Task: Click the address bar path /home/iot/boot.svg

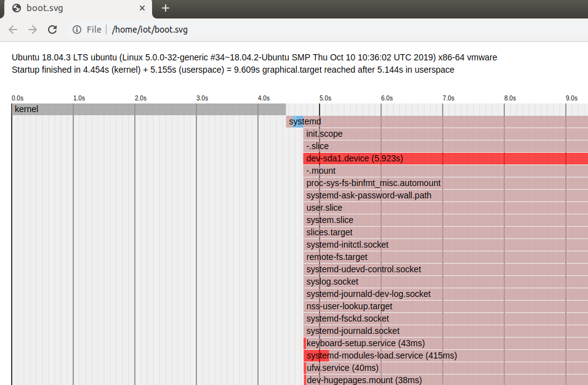Action: click(x=150, y=30)
